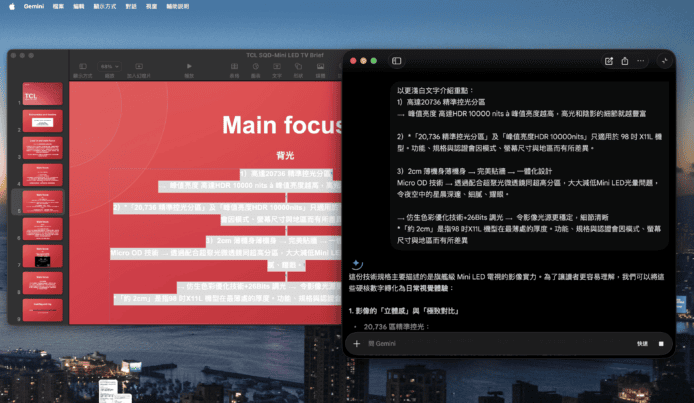Click 加入幻燈片 add slide in Keynote
Image resolution: width=694 pixels, height=403 pixels.
click(x=139, y=70)
